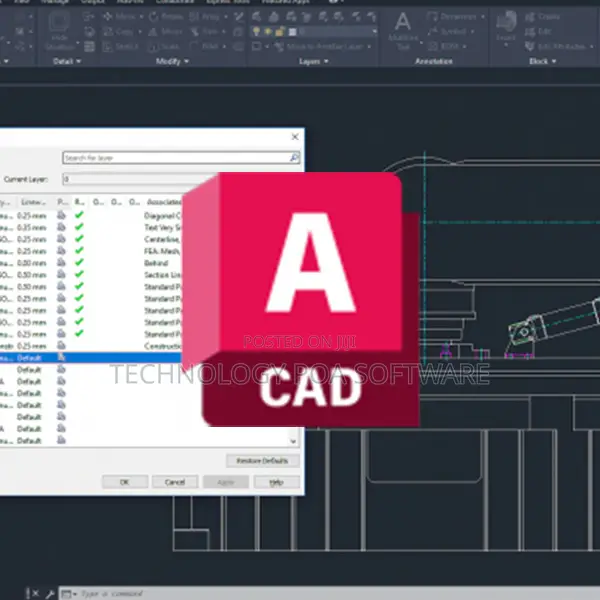Click the Symbol annotation tool
The image size is (600, 600).
[447, 31]
